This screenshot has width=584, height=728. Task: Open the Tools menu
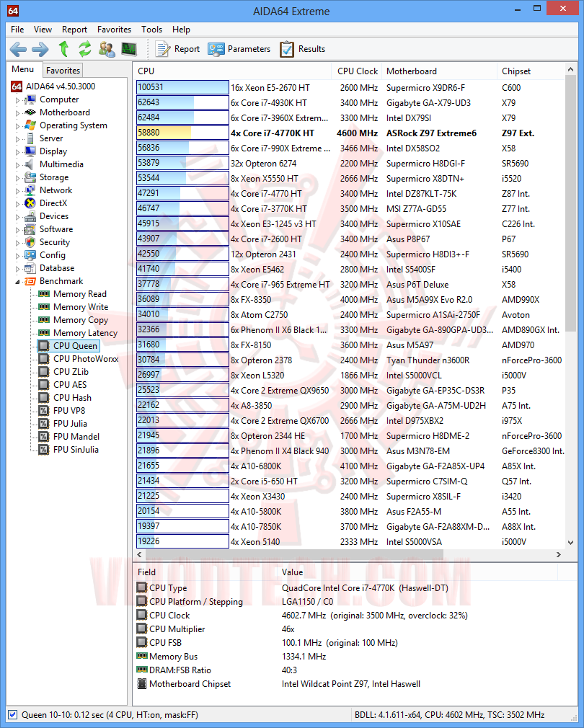point(152,30)
